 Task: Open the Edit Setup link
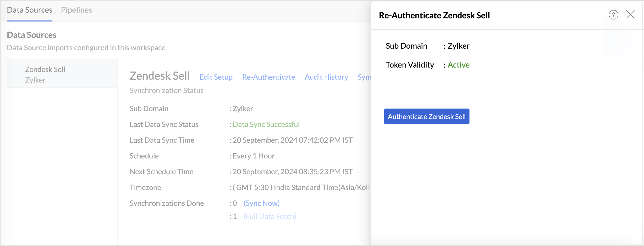point(216,77)
